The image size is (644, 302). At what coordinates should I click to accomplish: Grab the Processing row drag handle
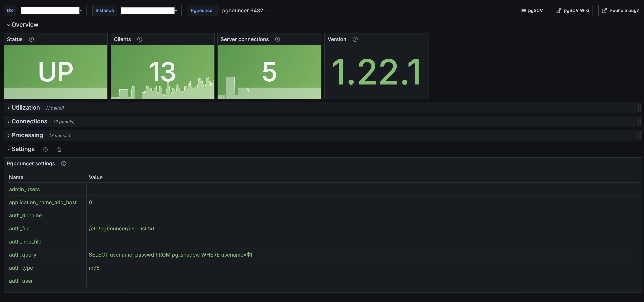[x=639, y=136]
